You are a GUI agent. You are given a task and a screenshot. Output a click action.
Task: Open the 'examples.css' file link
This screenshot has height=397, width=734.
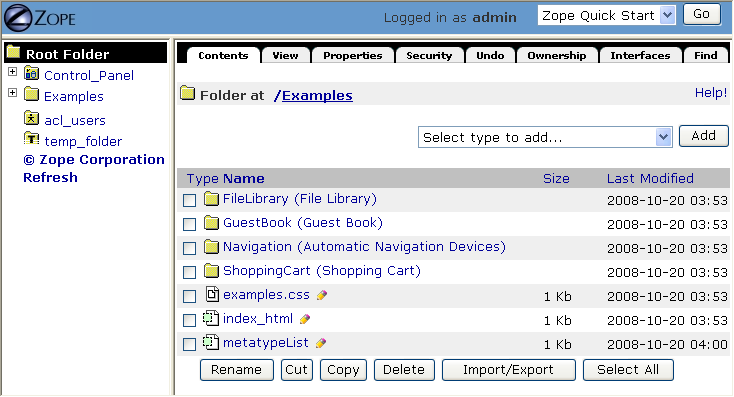click(x=266, y=295)
